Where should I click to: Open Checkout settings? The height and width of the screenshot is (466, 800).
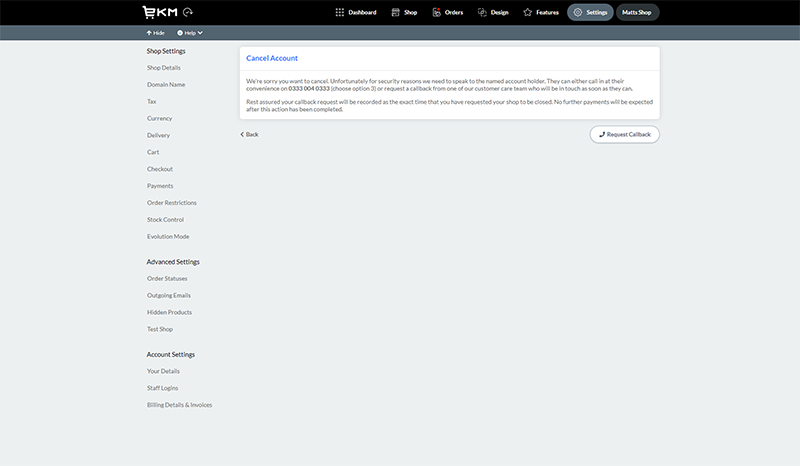tap(160, 169)
